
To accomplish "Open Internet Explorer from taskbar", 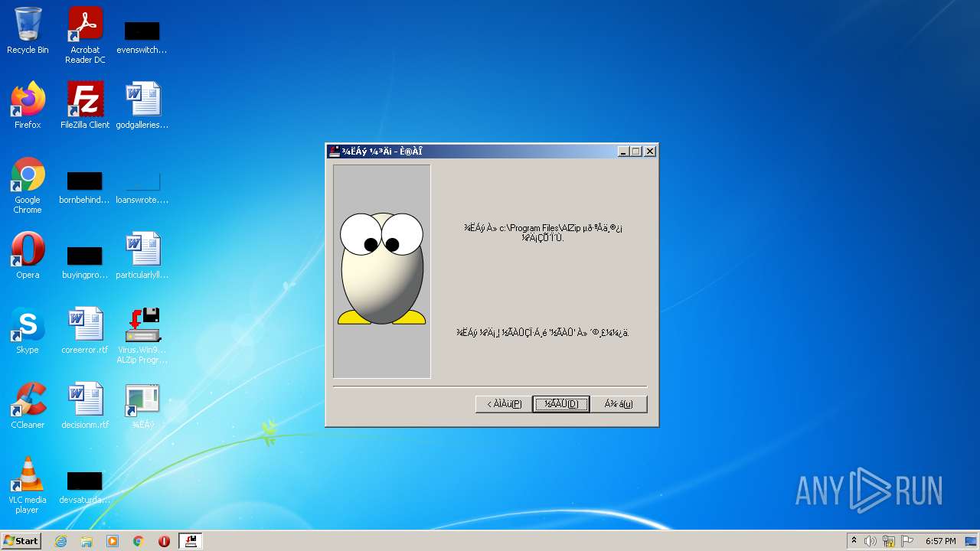I will 60,541.
